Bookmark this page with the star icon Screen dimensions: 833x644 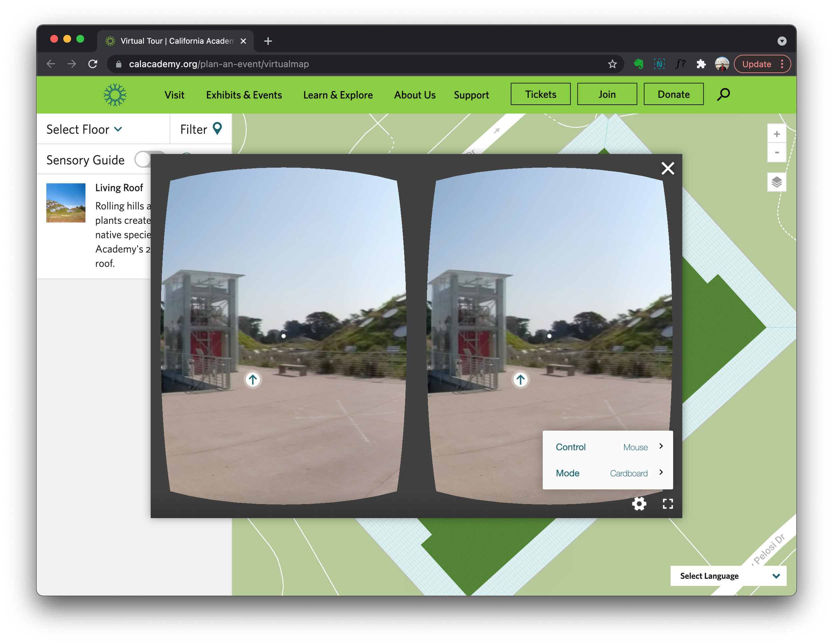point(612,64)
